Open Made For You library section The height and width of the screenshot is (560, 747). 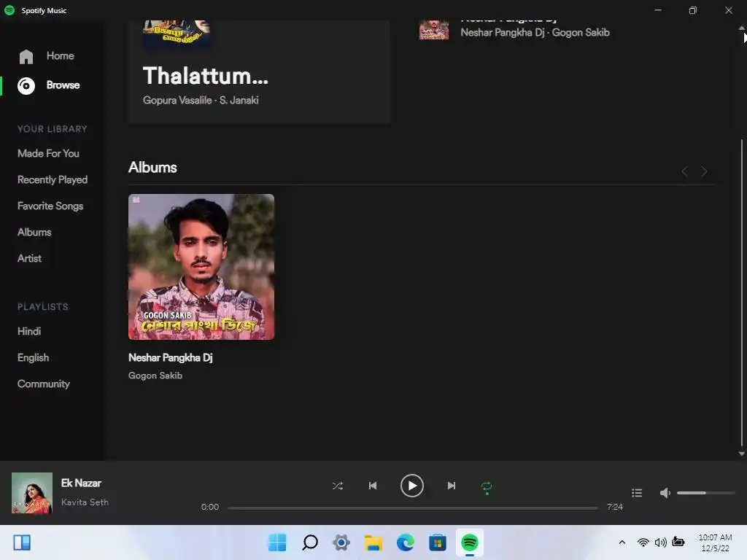48,153
